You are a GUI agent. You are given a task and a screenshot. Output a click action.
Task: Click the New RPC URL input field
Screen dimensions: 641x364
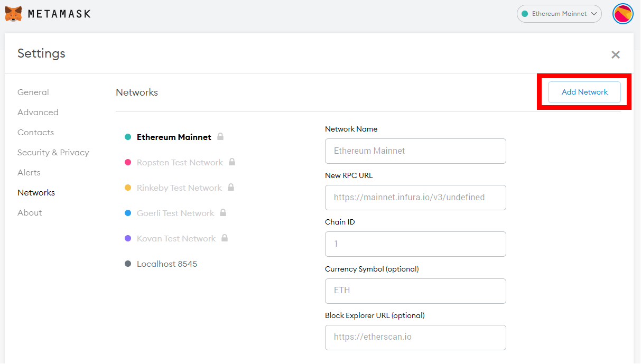(x=415, y=198)
